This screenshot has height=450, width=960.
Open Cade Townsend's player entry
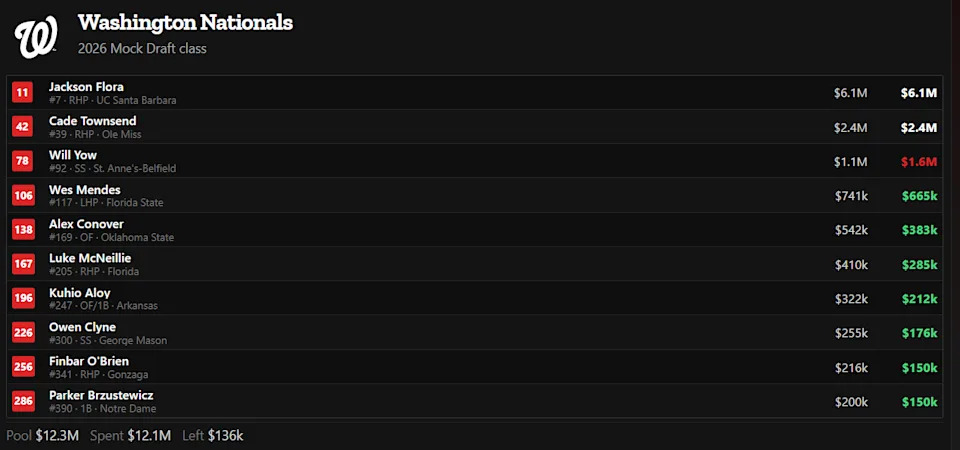pyautogui.click(x=92, y=121)
